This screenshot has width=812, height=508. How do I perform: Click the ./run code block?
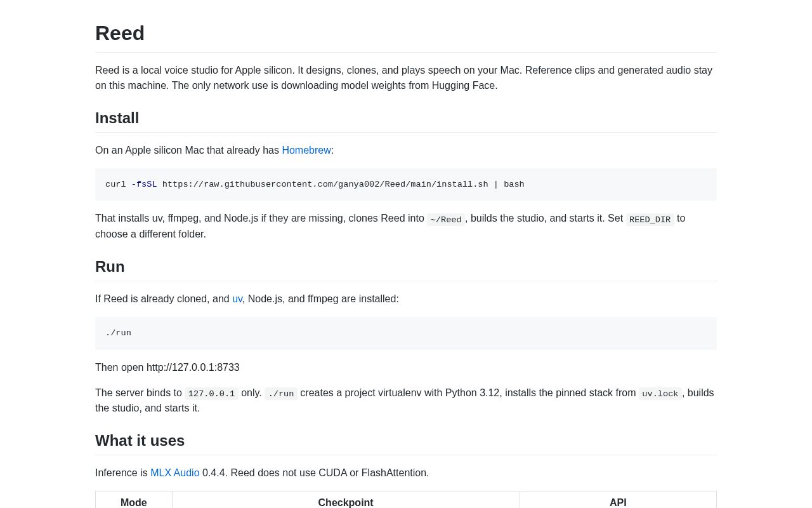coord(406,333)
